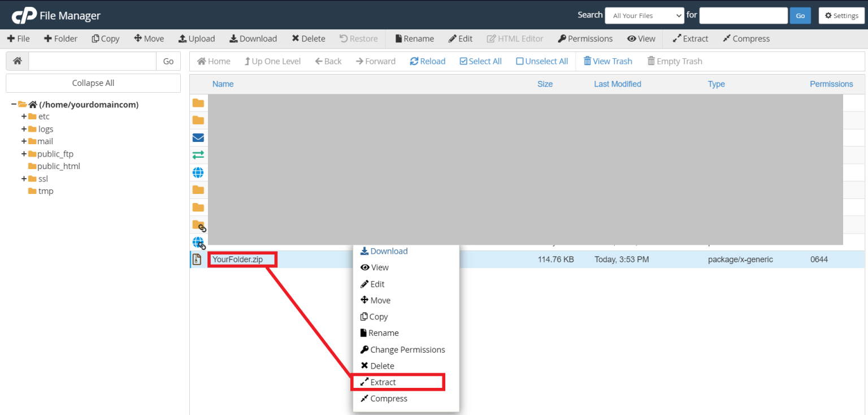The image size is (868, 415).
Task: Click the Permissions toolbar icon
Action: click(585, 38)
